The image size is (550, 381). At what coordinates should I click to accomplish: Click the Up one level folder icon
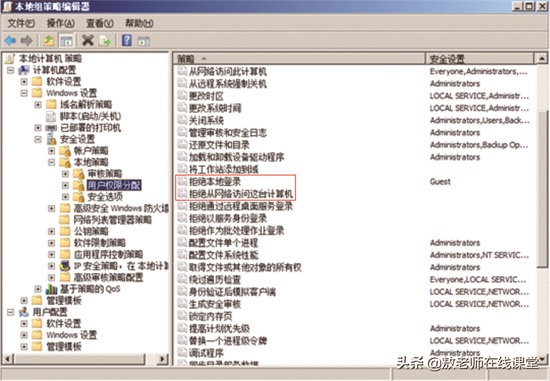coord(49,41)
